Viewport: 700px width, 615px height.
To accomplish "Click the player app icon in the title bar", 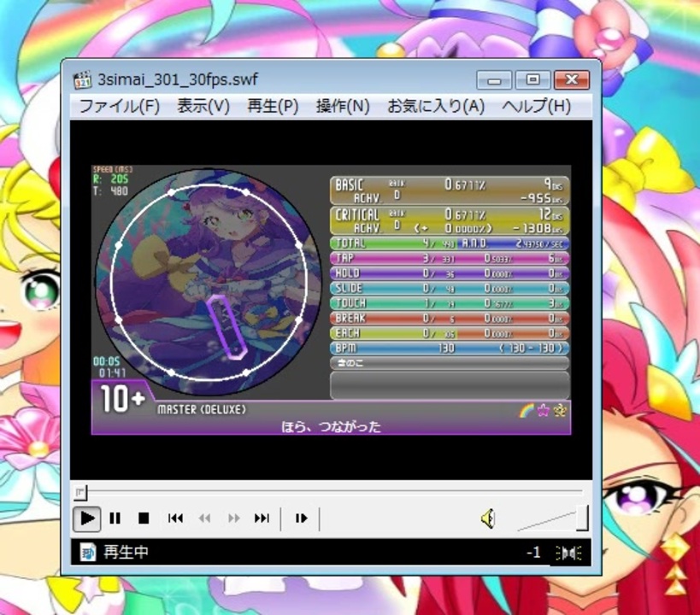I will coord(82,80).
